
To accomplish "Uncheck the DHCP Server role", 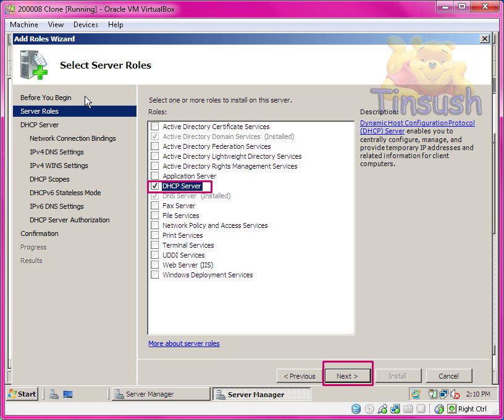I will (x=155, y=186).
